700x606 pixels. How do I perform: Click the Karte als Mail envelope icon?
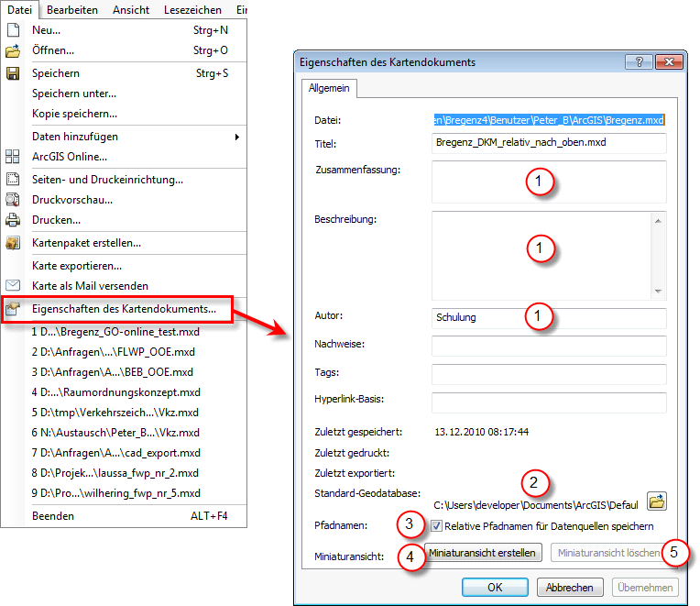[13, 286]
